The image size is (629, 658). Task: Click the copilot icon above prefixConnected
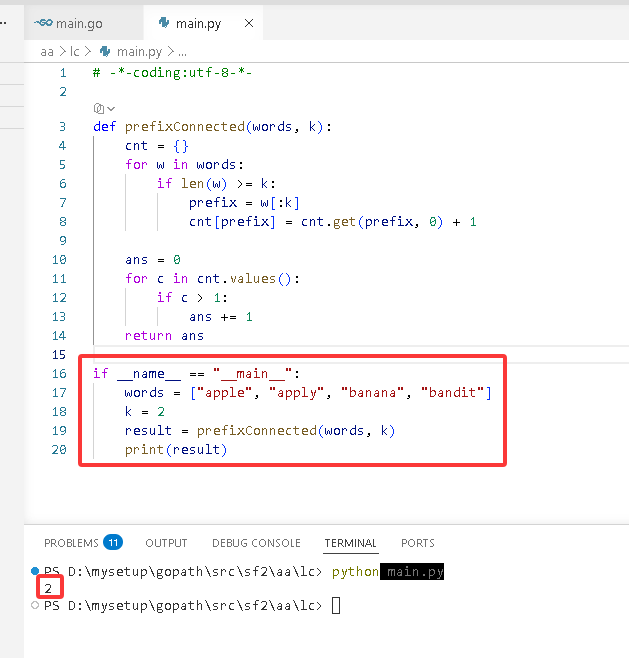click(99, 109)
